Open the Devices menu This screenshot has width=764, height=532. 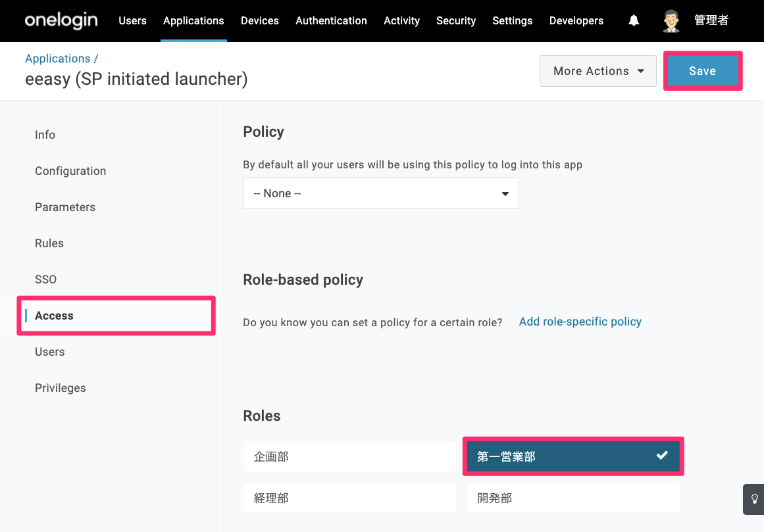click(260, 21)
